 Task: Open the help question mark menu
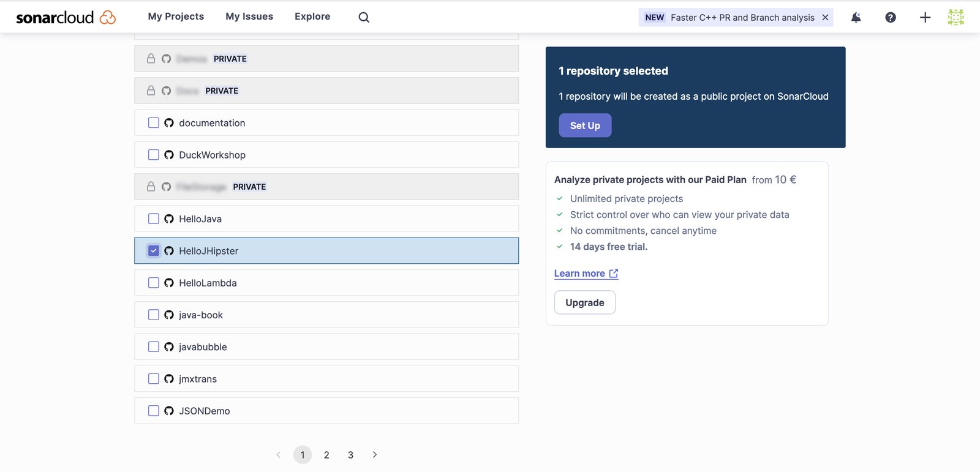891,17
